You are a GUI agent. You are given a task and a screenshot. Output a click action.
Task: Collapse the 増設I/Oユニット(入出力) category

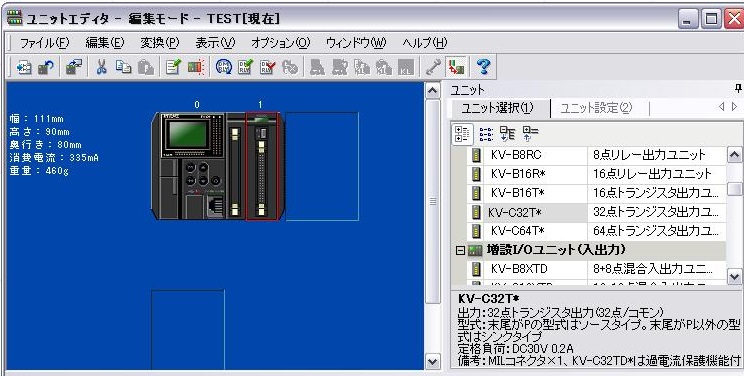460,250
